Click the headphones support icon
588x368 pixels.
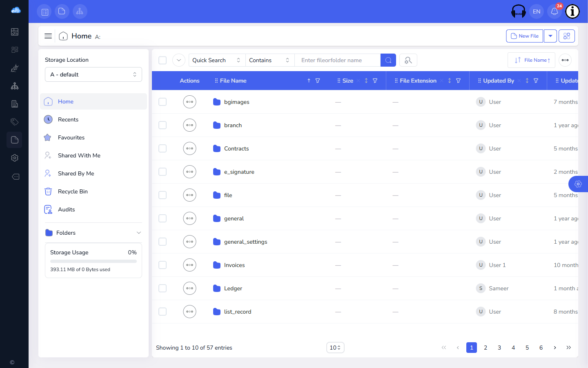[519, 11]
